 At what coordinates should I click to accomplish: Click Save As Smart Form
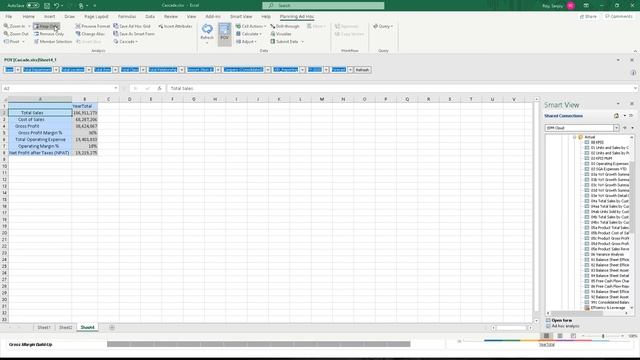pos(134,34)
